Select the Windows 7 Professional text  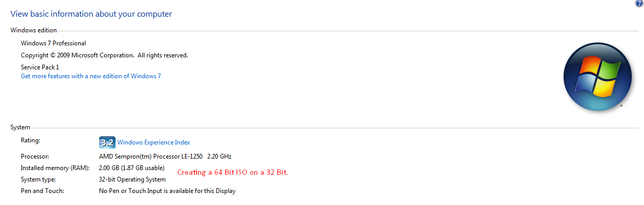coord(53,43)
